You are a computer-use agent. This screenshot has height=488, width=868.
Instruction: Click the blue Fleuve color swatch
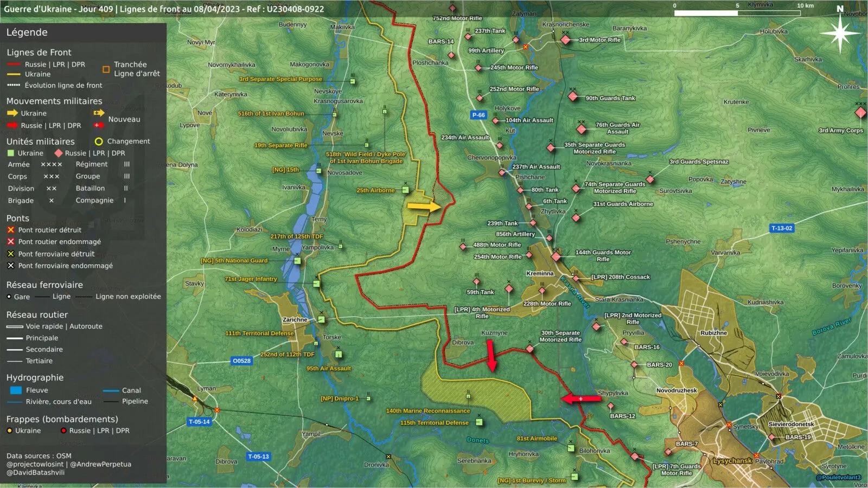[16, 390]
